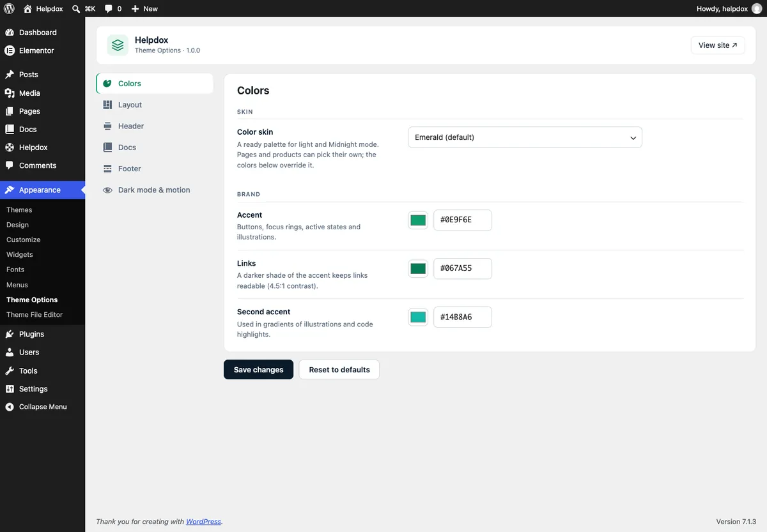Open the Color skin dropdown

[x=525, y=137]
